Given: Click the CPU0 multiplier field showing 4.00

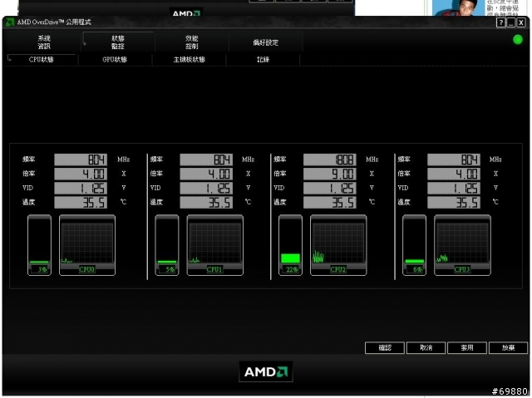Looking at the screenshot, I should pyautogui.click(x=81, y=174).
